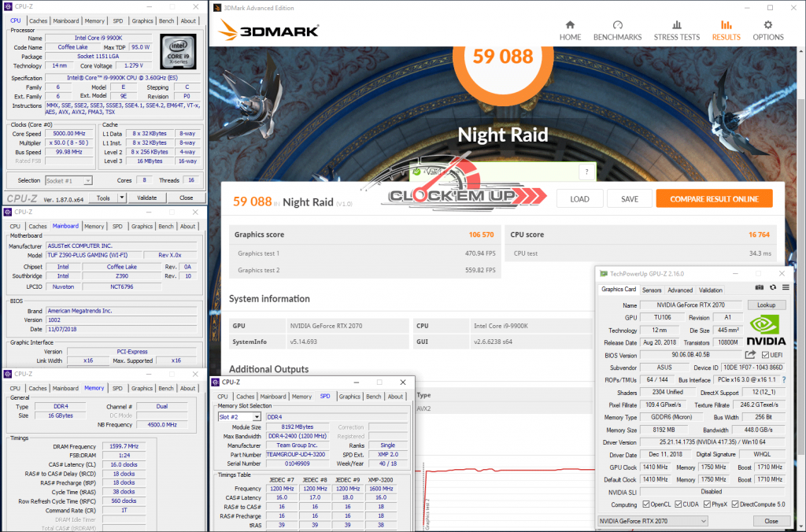806x532 pixels.
Task: Open 3DMark Options gear
Action: [x=767, y=30]
